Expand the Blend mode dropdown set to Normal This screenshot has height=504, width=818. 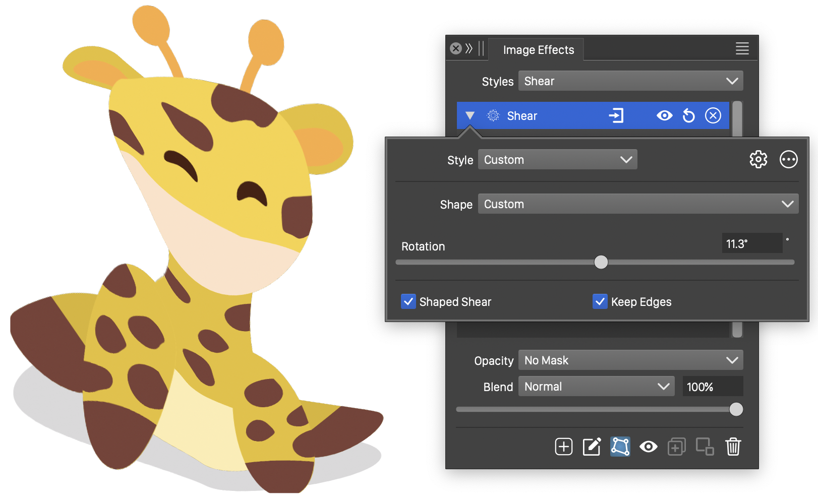(x=596, y=387)
